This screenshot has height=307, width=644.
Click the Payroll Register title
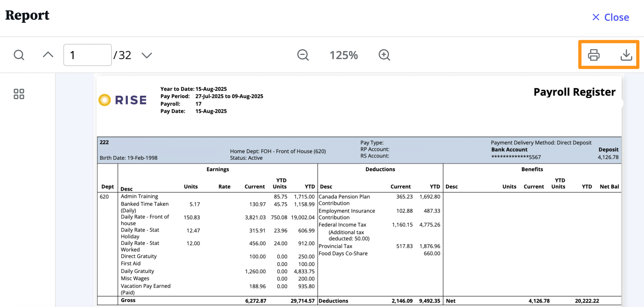(x=574, y=92)
